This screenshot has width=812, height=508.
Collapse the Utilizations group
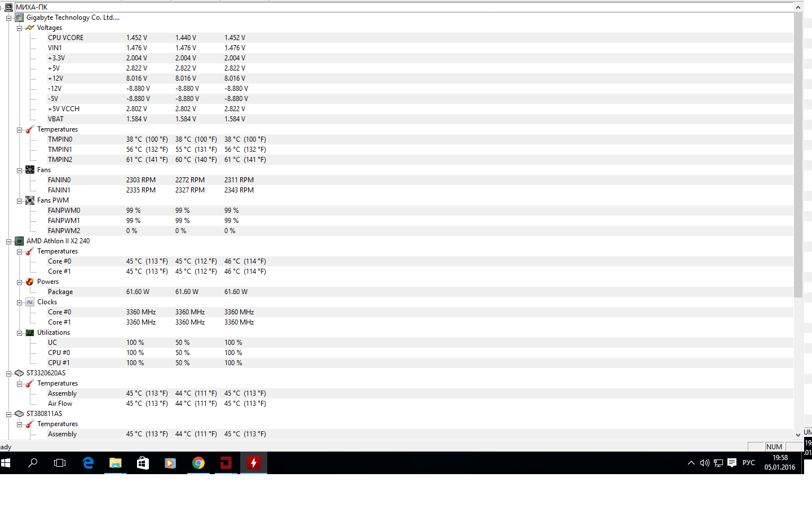pos(20,333)
